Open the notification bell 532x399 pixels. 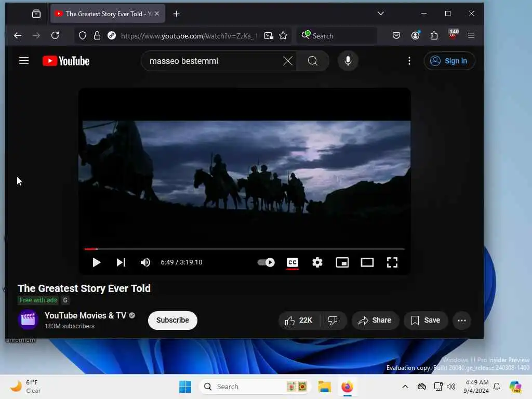coord(497,387)
